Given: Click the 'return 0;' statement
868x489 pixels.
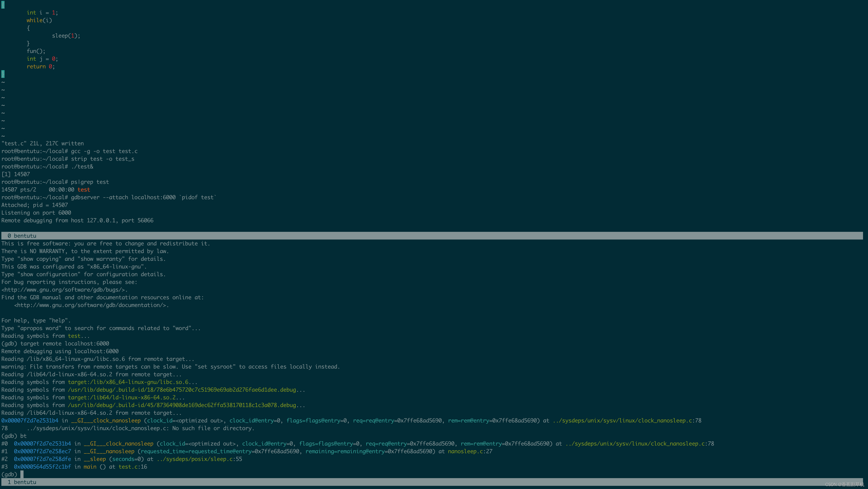Looking at the screenshot, I should [41, 66].
